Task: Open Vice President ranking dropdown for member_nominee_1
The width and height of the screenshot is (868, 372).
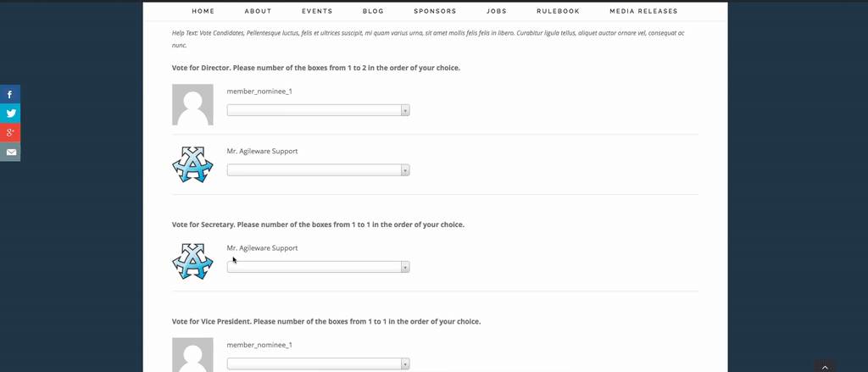Action: pos(318,364)
